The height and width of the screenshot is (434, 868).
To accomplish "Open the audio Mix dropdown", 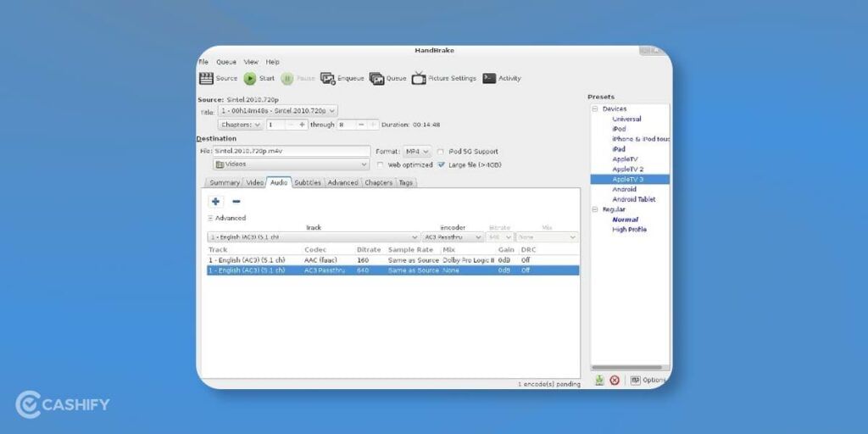I will point(547,237).
